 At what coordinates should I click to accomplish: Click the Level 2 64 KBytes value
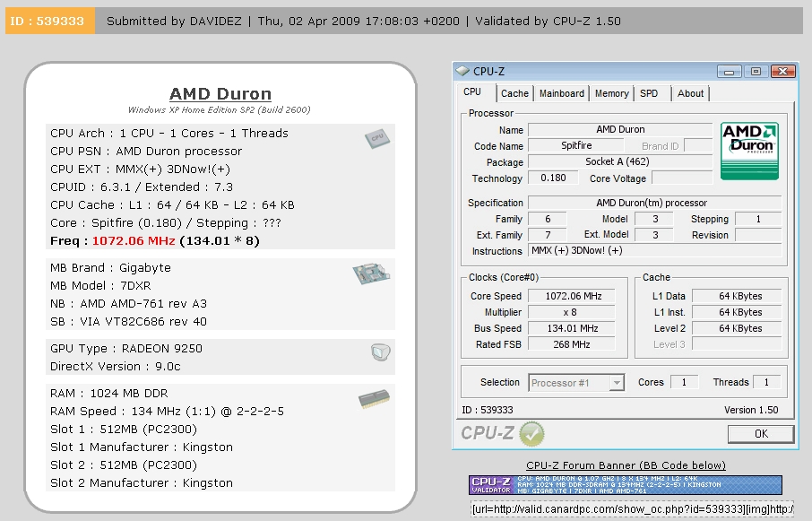[737, 328]
